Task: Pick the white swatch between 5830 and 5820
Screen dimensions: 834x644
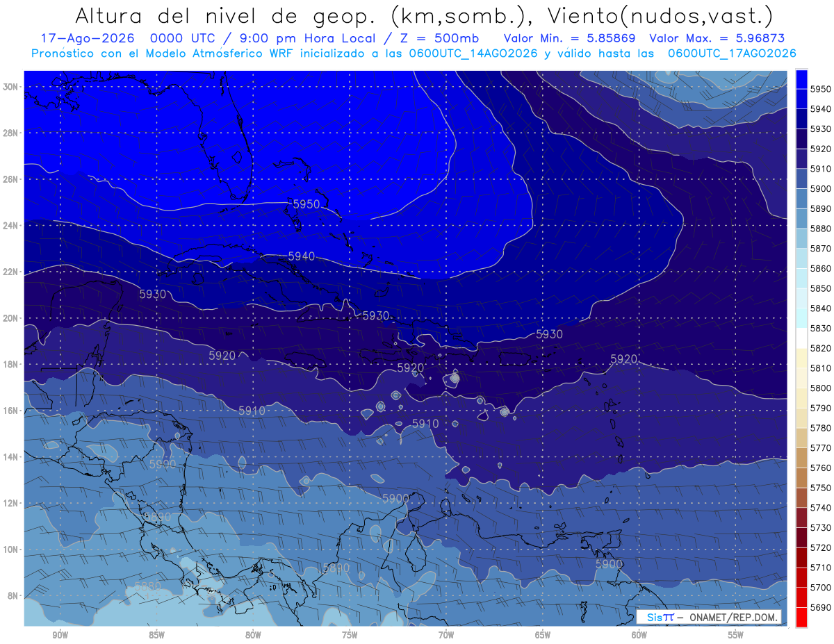Action: tap(801, 338)
